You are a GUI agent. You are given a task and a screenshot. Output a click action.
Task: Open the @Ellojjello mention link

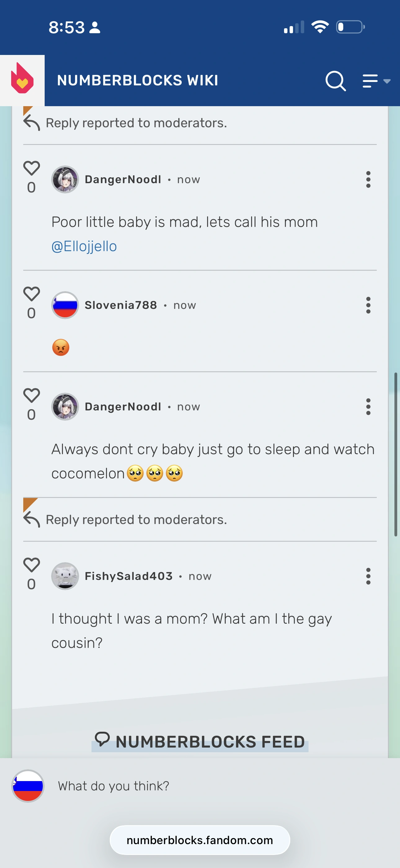point(84,246)
